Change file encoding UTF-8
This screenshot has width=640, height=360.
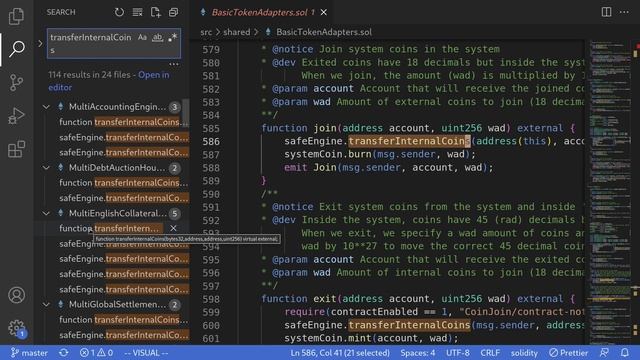[458, 353]
